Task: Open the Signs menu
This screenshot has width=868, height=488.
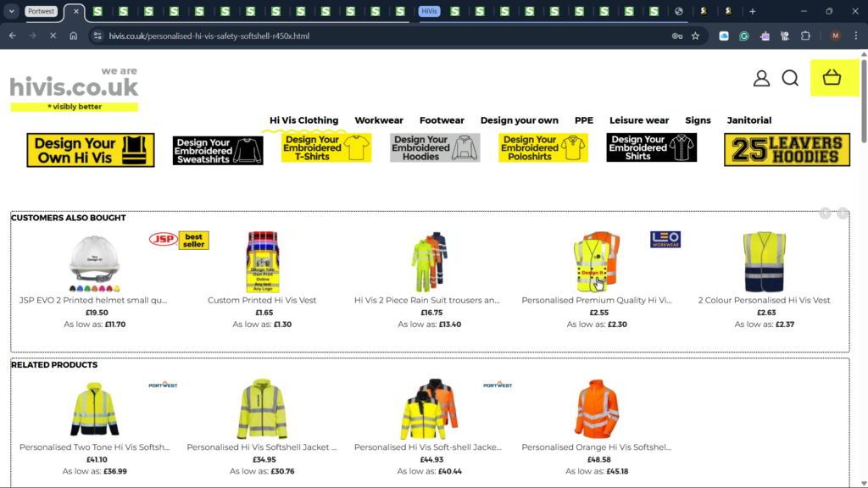Action: [x=698, y=120]
